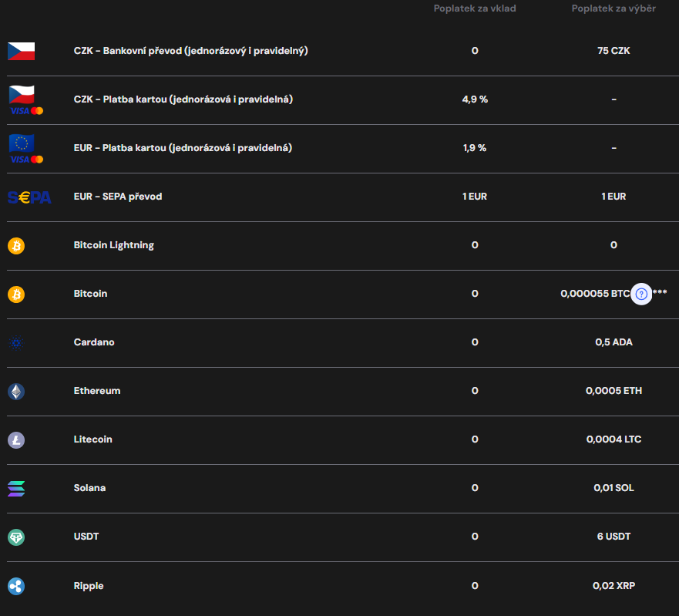679x616 pixels.
Task: Click the Bitcoin Lightning row label
Action: (114, 245)
